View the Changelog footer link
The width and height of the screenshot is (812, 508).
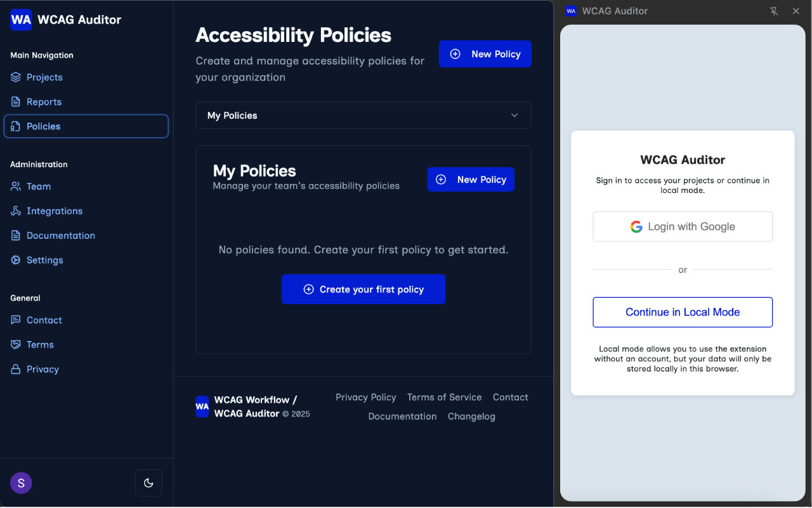[x=471, y=417]
